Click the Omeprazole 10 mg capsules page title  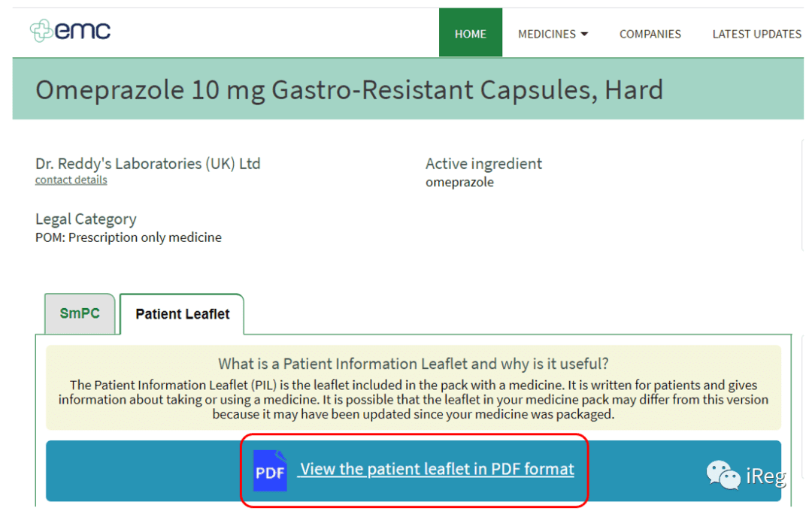click(349, 89)
